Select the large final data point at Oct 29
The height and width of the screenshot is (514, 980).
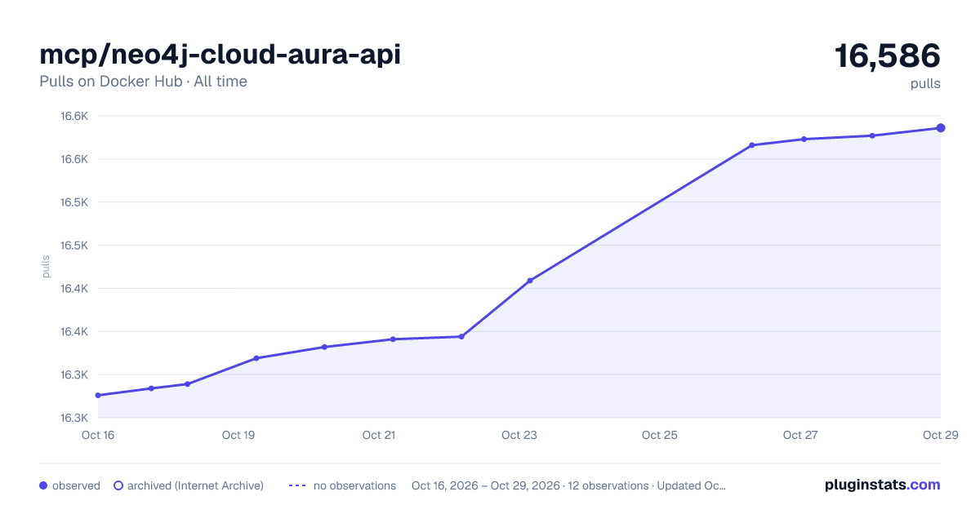pyautogui.click(x=941, y=128)
